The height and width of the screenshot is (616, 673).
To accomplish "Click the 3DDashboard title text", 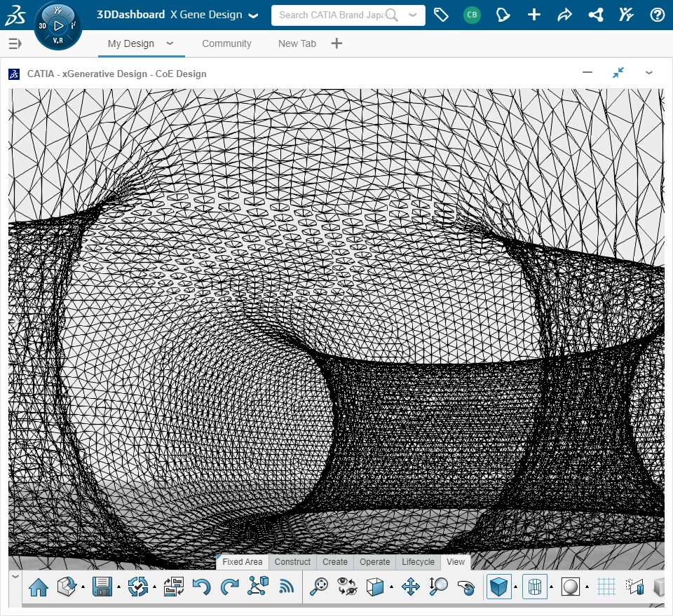I will tap(130, 15).
